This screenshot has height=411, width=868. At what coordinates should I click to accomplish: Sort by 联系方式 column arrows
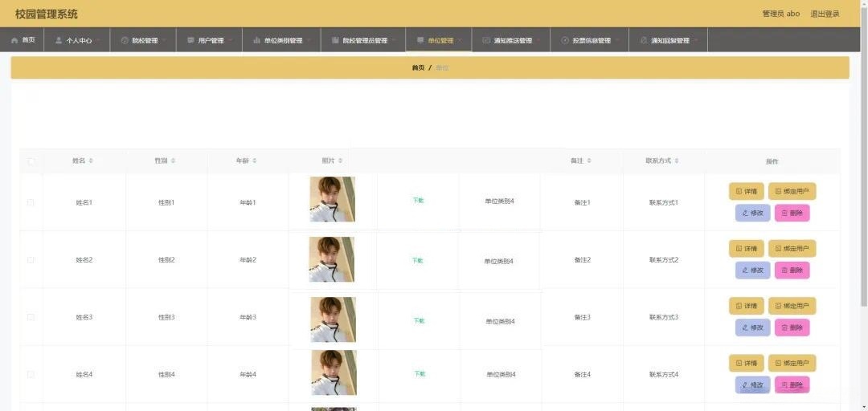click(677, 161)
